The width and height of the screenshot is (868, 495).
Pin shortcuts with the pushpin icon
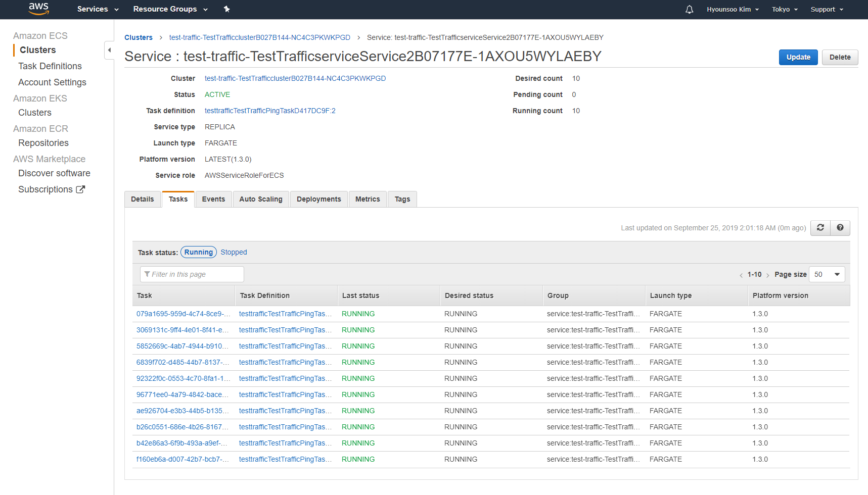click(x=226, y=9)
